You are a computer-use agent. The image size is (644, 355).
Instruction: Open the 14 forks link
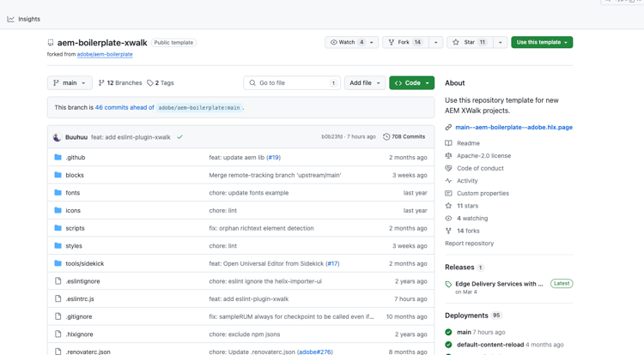(468, 231)
